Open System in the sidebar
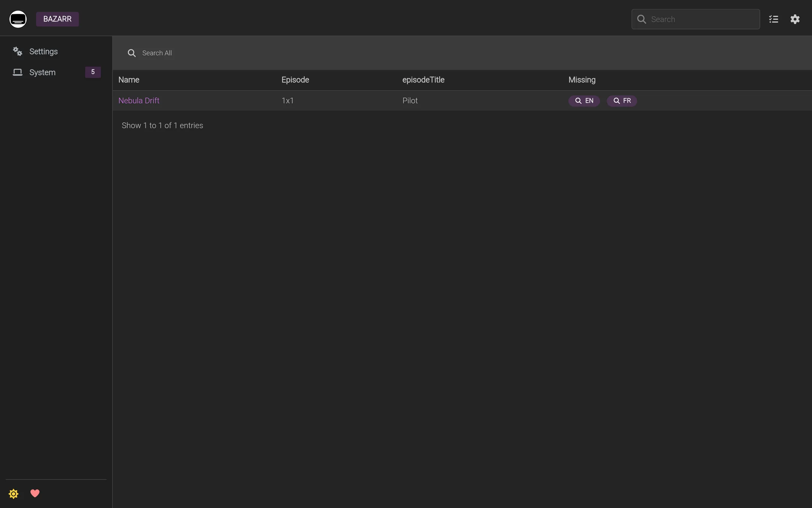The width and height of the screenshot is (812, 508). coord(56,72)
